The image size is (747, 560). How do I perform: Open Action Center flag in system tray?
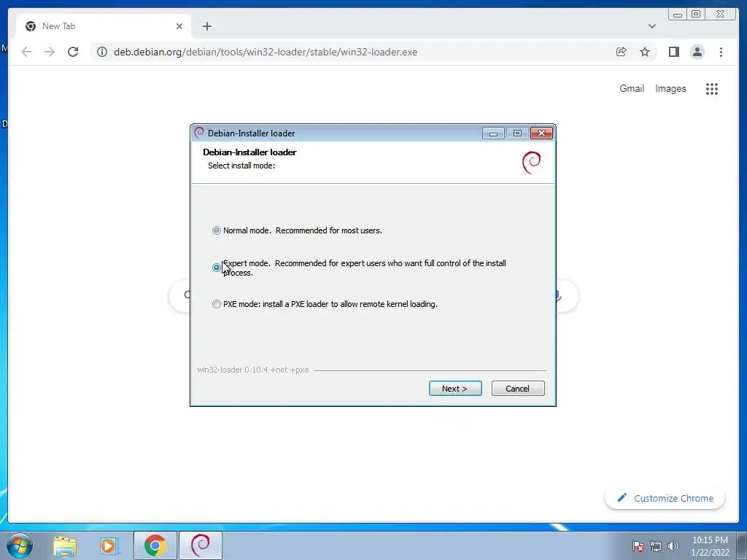point(638,546)
